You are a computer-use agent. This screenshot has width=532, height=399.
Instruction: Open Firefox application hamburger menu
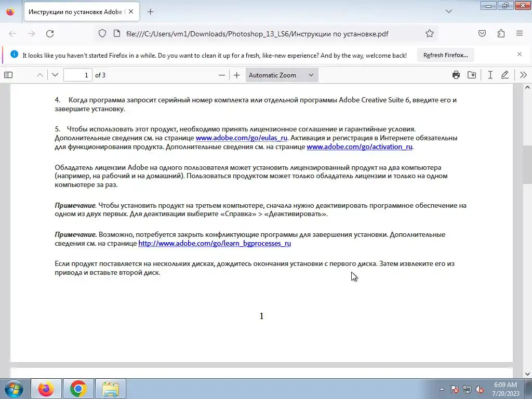click(520, 34)
